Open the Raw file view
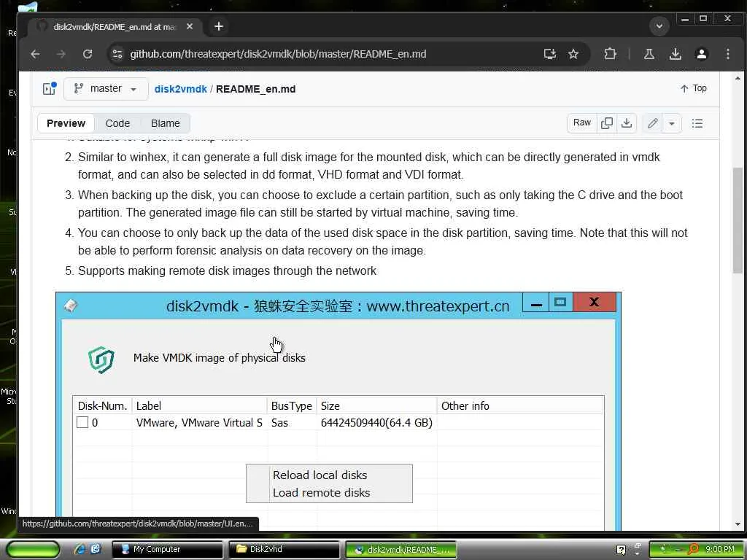The height and width of the screenshot is (560, 747). tap(581, 122)
